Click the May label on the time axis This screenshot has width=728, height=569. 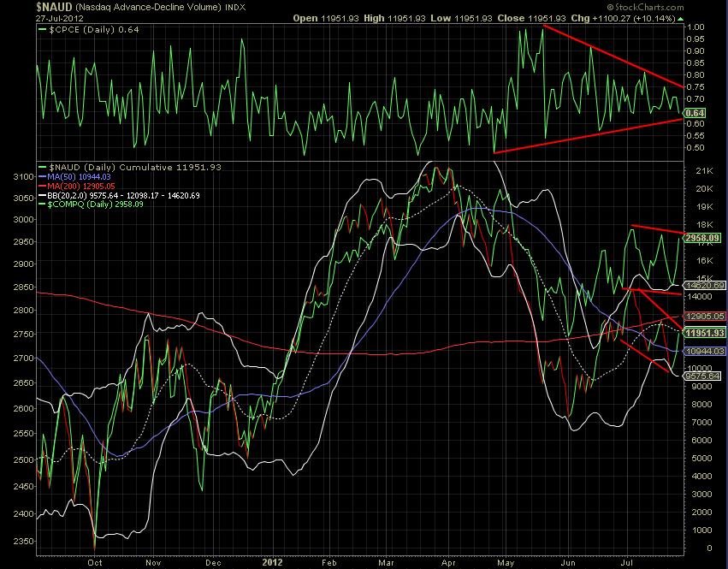[506, 562]
